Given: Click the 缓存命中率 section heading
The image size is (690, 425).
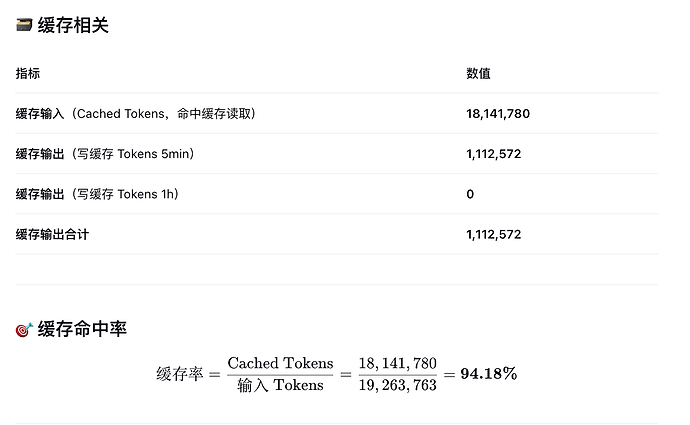Looking at the screenshot, I should [82, 329].
